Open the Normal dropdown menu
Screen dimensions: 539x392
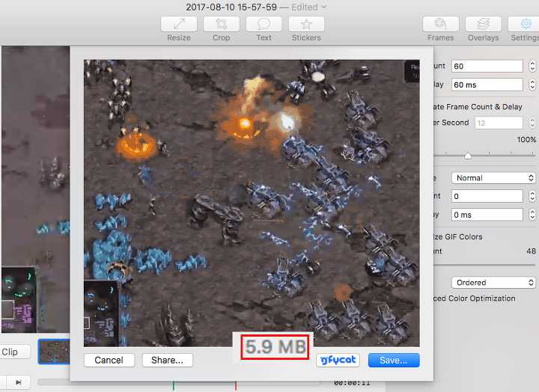pos(493,178)
